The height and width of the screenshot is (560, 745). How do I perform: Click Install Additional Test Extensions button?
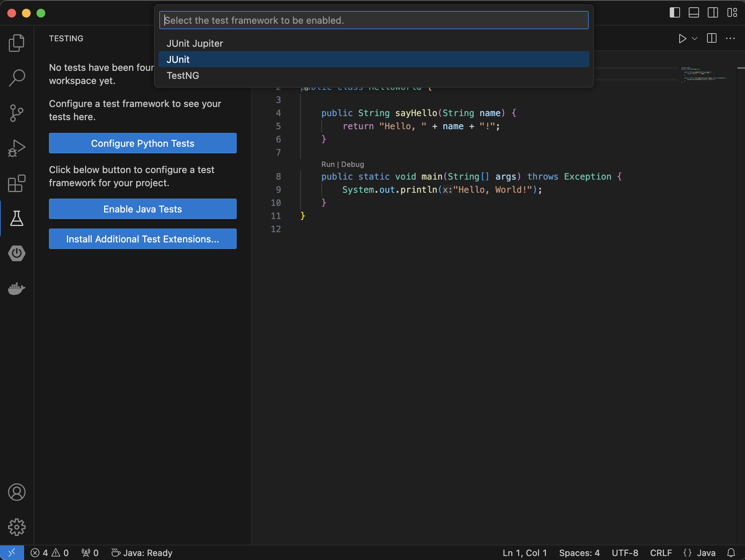click(142, 238)
